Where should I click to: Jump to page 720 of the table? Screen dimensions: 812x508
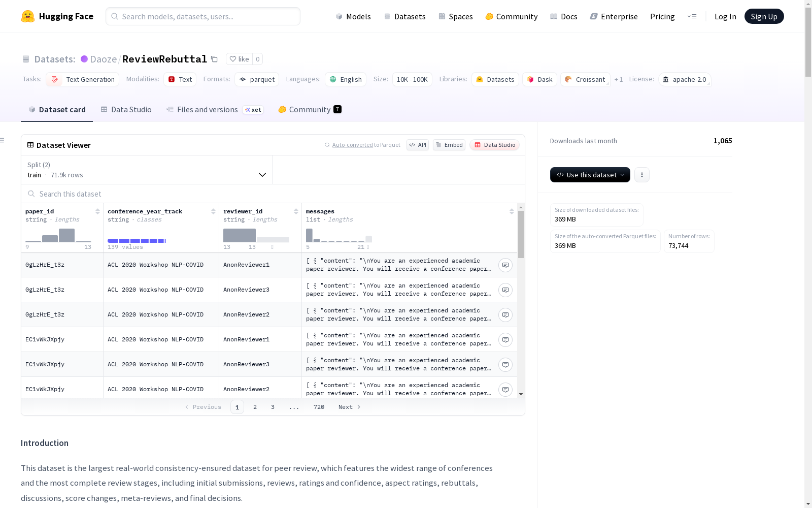(x=319, y=407)
